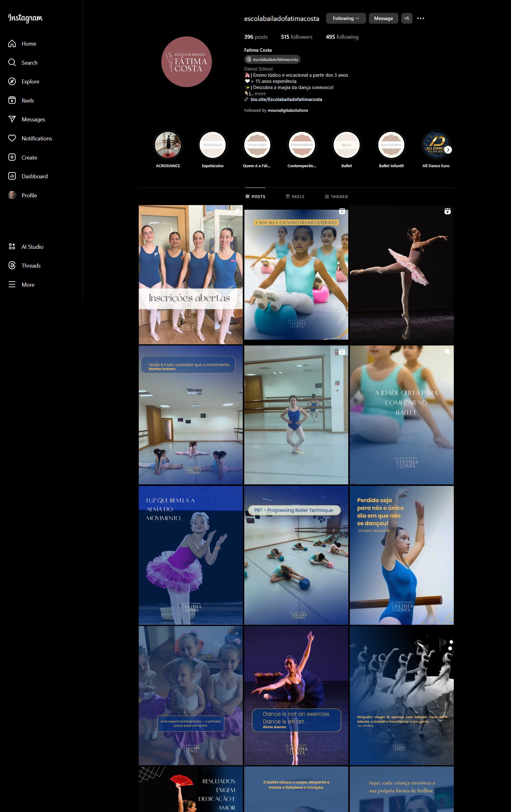Open mouradigitalsolutions follower link
The width and height of the screenshot is (511, 812).
pos(288,110)
